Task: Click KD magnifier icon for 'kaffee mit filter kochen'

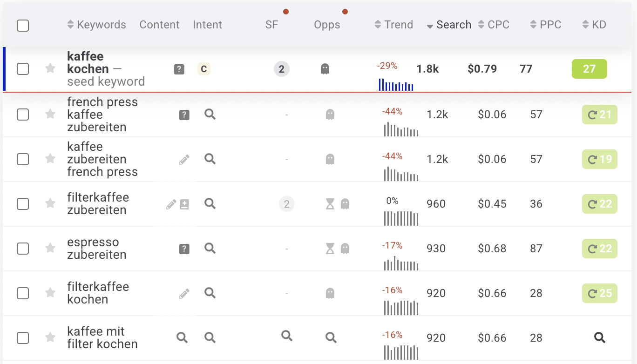Action: pyautogui.click(x=600, y=338)
